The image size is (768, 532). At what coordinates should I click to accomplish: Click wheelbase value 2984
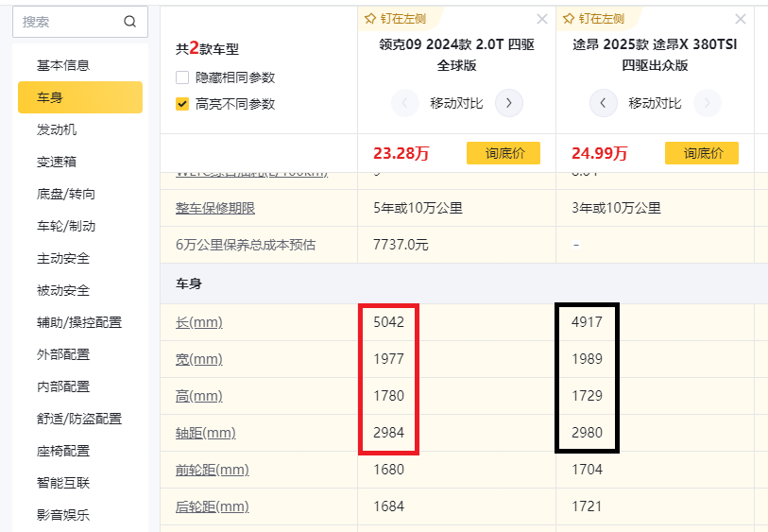389,433
